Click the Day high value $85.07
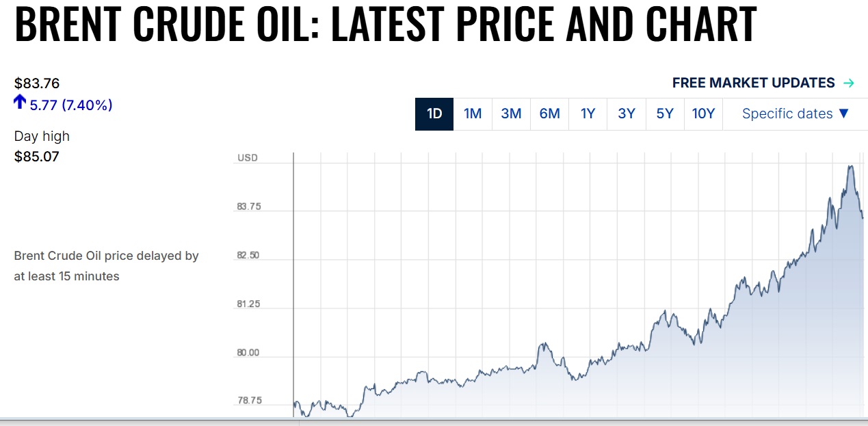This screenshot has width=868, height=426. 37,157
